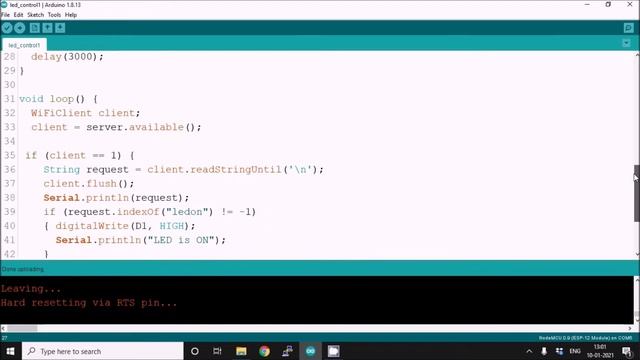Open the File menu
640x360 pixels.
5,15
